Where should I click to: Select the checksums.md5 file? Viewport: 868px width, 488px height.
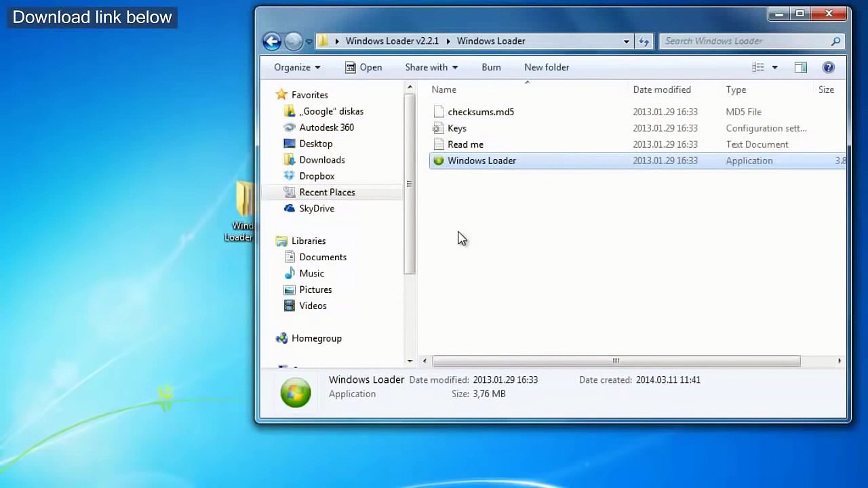(481, 112)
